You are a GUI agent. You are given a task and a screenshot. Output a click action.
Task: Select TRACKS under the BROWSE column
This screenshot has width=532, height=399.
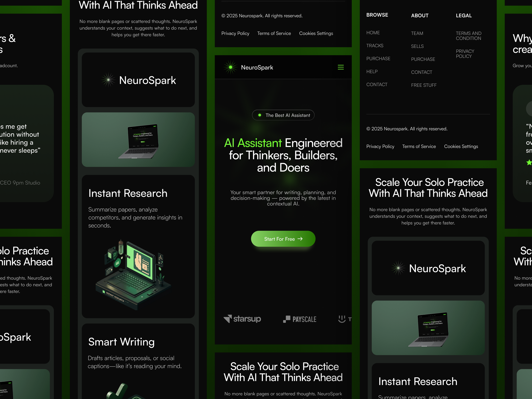(x=375, y=45)
